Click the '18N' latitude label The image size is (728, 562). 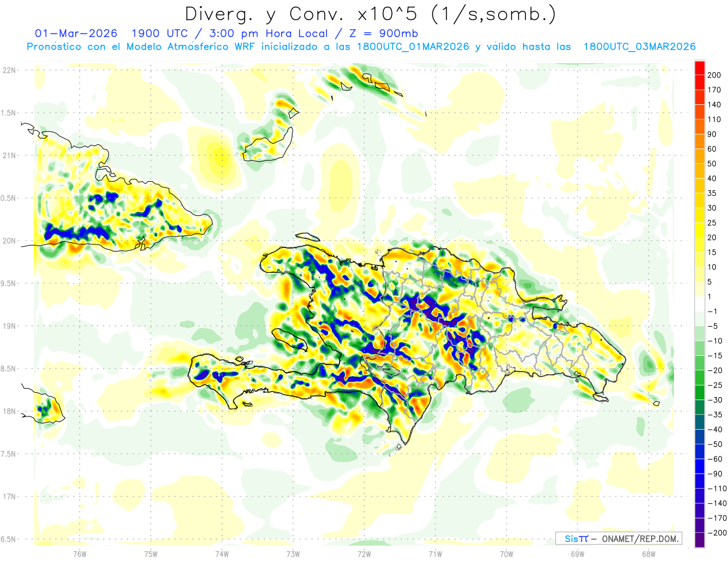tap(8, 412)
